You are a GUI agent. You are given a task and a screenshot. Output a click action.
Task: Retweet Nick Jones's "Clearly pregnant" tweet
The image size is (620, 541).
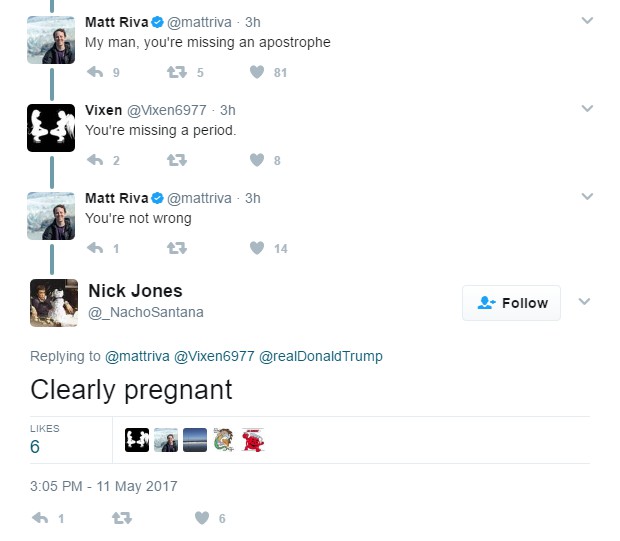121,518
